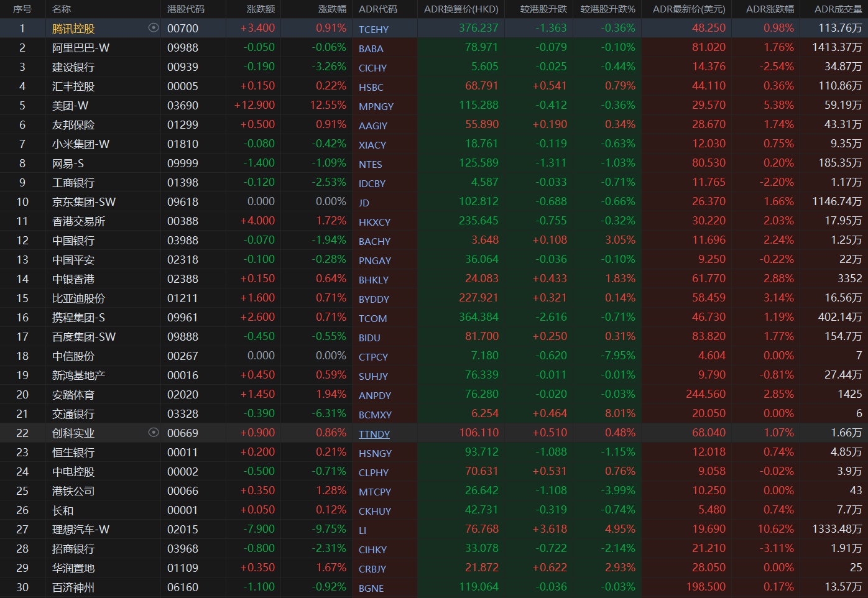This screenshot has height=598, width=868.
Task: Click the circle icon beside 腾讯控股
Action: point(154,28)
